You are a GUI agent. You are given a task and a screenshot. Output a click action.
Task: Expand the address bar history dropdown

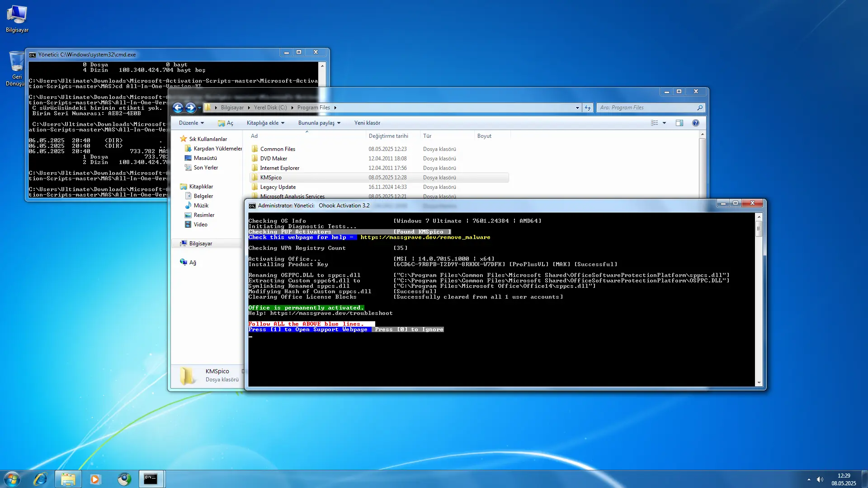tap(577, 108)
